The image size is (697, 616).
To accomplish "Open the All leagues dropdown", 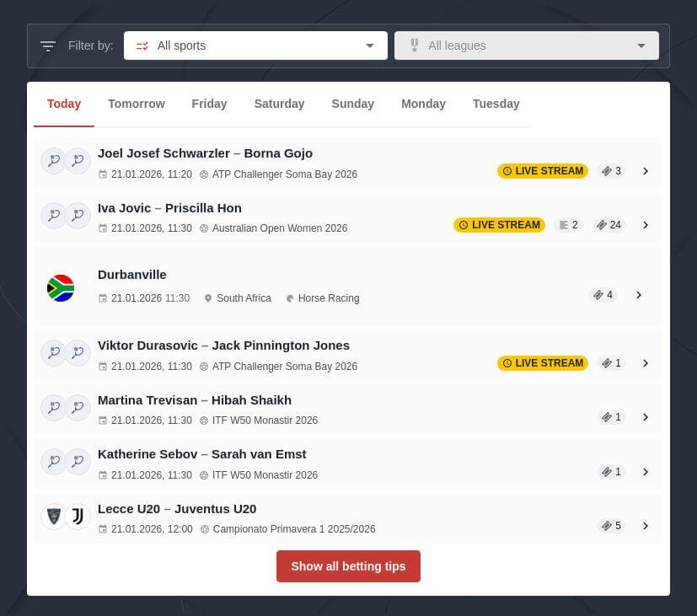I will (x=527, y=46).
